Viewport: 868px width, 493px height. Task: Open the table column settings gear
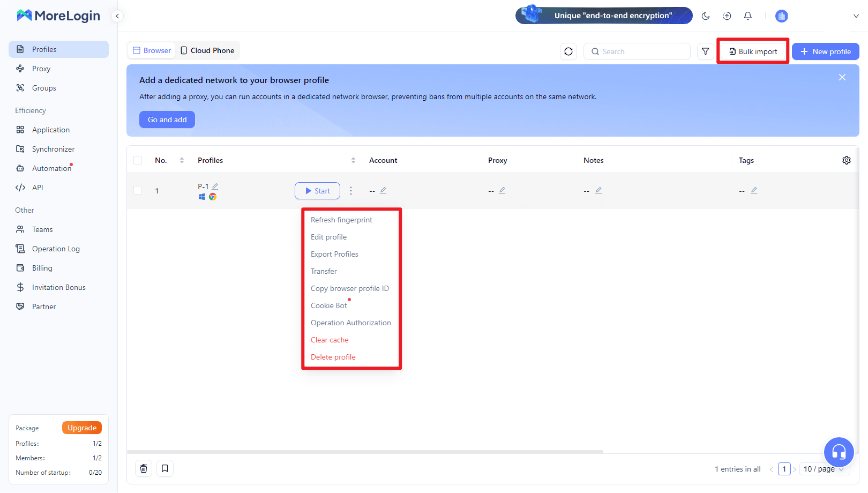(x=847, y=160)
